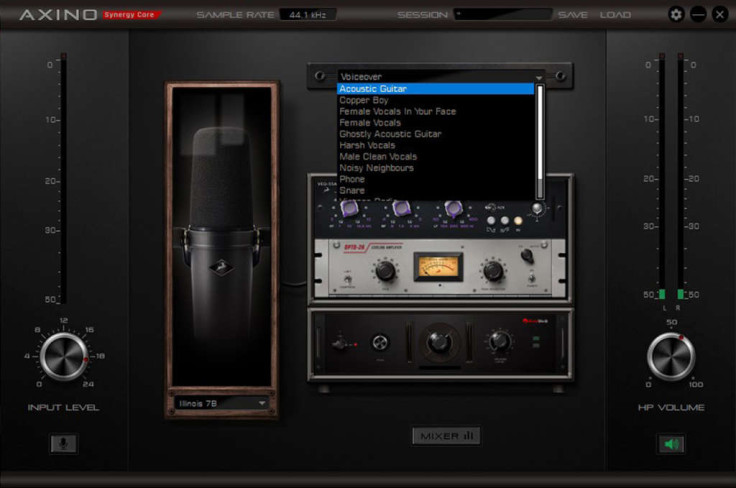Mute the microphone input button

[x=63, y=443]
